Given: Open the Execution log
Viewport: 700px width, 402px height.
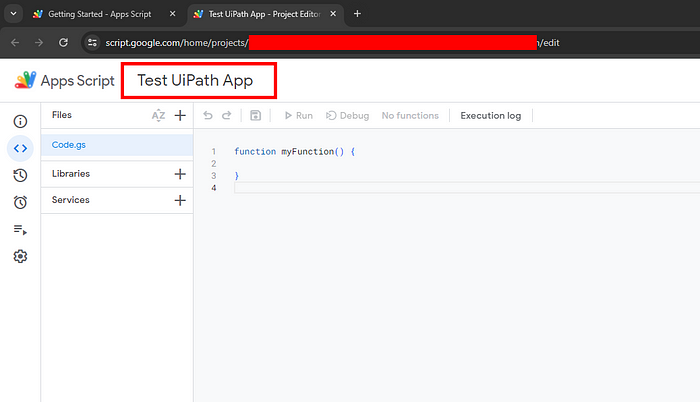Looking at the screenshot, I should pos(491,115).
